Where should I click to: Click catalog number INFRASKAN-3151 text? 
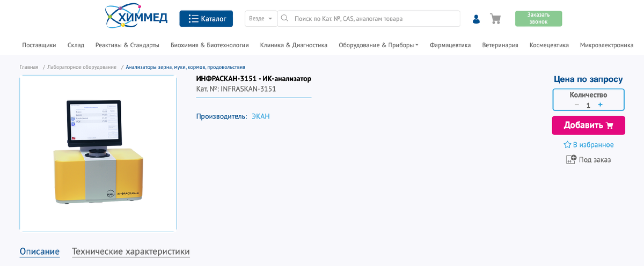point(248,89)
